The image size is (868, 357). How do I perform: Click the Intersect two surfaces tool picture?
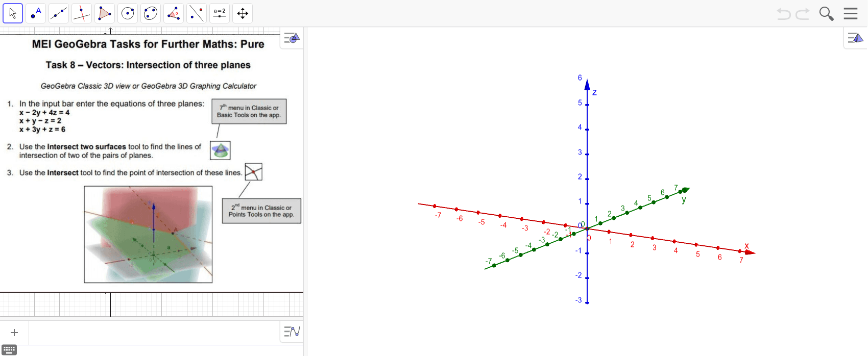[x=221, y=150]
